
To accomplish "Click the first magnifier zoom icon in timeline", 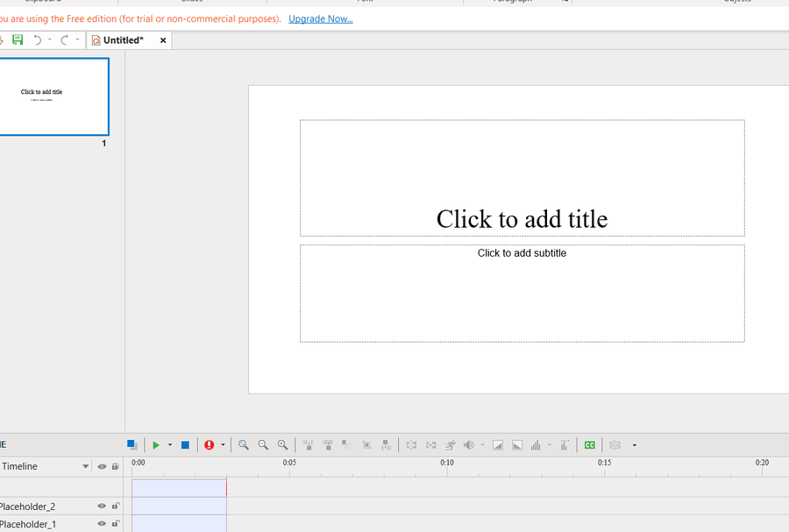I will click(244, 445).
